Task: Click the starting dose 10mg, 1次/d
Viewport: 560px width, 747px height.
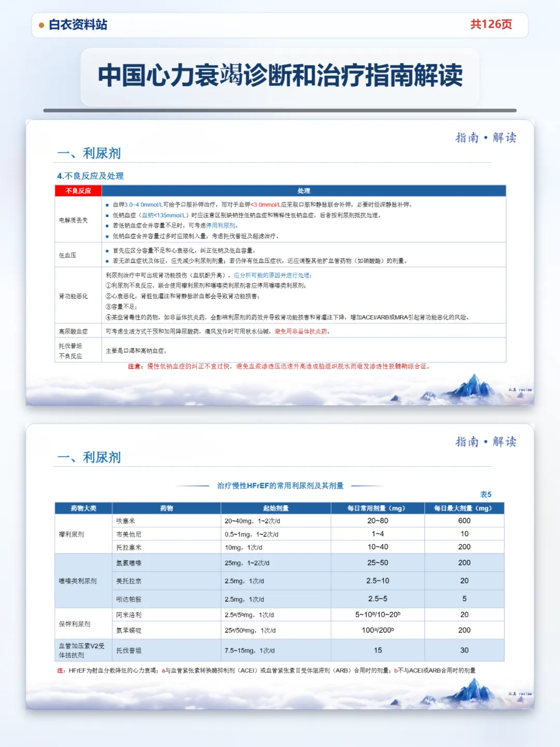Action: [x=243, y=547]
